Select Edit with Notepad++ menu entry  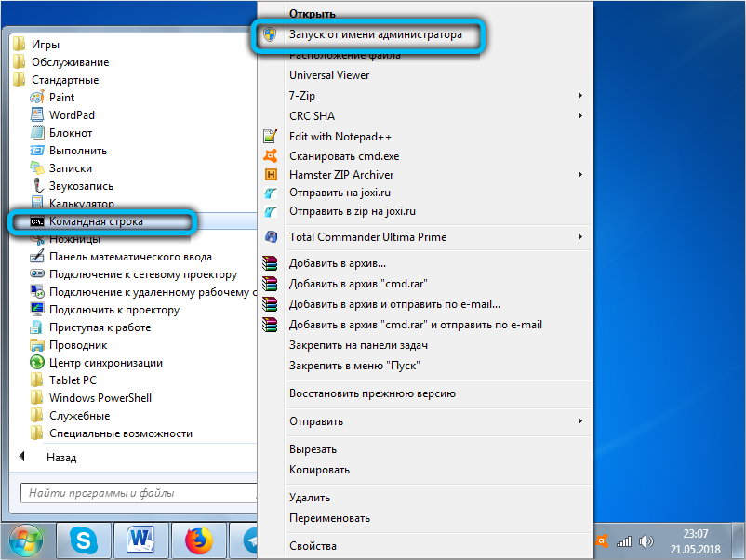(338, 136)
